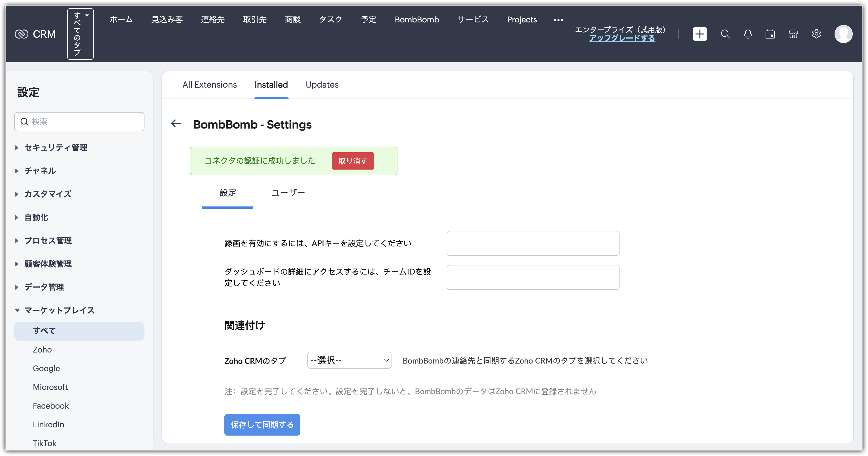868x456 pixels.
Task: Open the marketplace store icon
Action: tap(793, 34)
